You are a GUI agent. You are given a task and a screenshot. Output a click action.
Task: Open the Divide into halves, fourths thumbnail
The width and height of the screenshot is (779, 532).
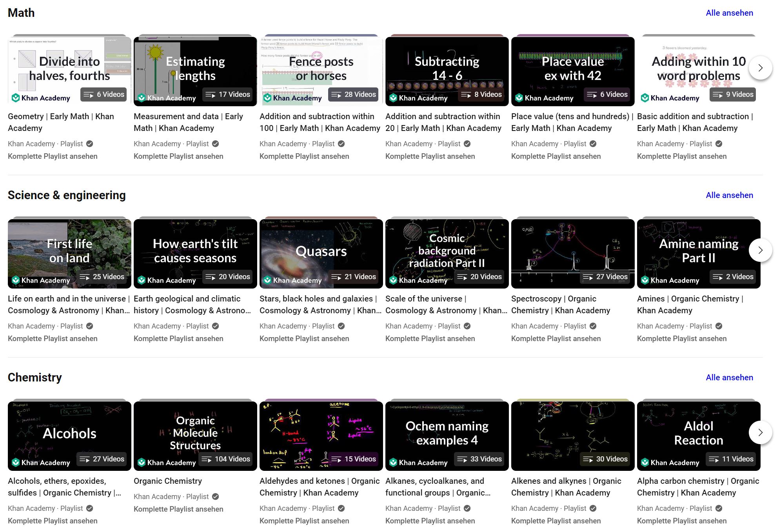(x=69, y=71)
